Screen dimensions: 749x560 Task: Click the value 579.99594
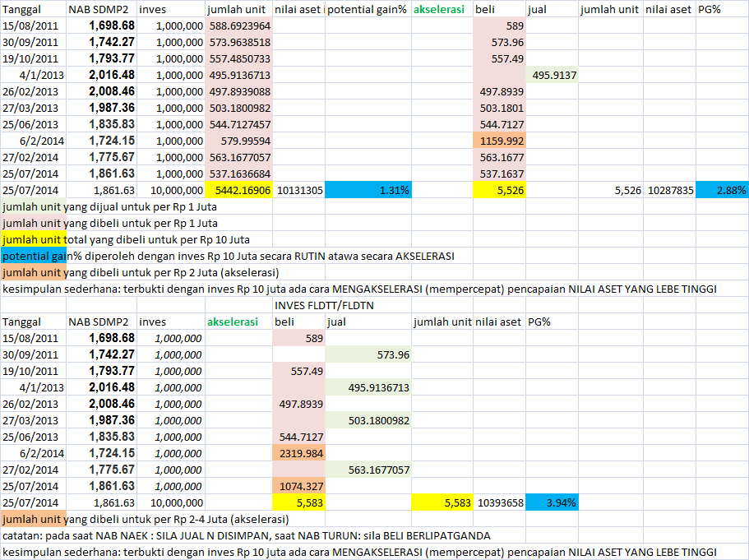pos(238,141)
